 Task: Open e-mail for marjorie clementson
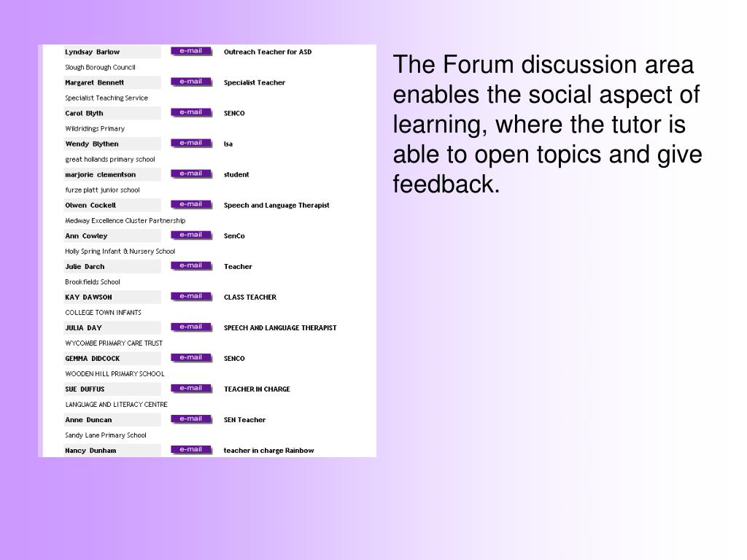(x=191, y=174)
